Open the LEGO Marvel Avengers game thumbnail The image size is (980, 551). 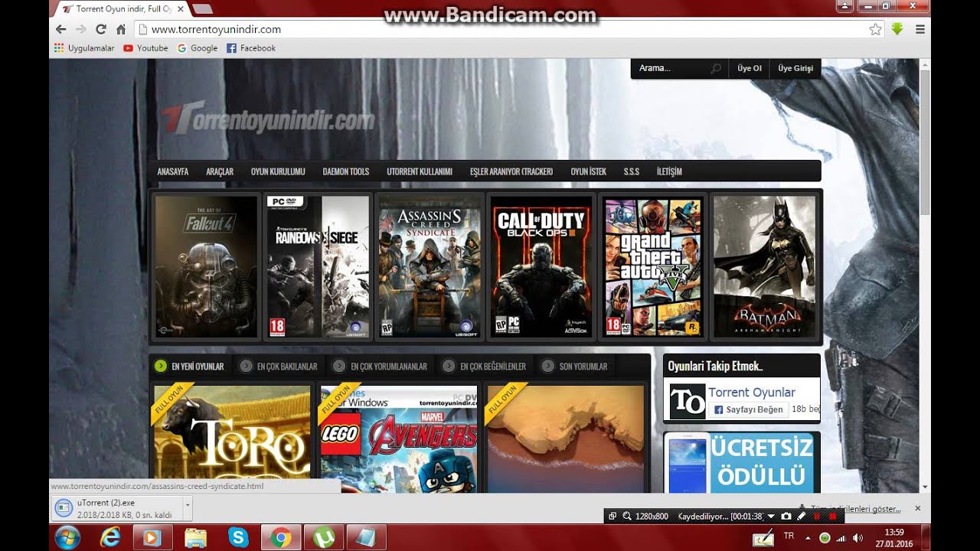coord(399,439)
